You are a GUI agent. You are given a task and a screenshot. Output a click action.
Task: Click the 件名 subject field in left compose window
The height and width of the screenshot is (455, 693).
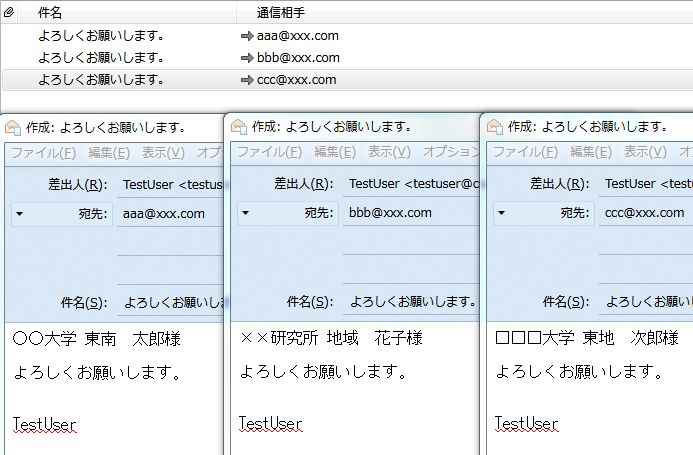pyautogui.click(x=172, y=303)
